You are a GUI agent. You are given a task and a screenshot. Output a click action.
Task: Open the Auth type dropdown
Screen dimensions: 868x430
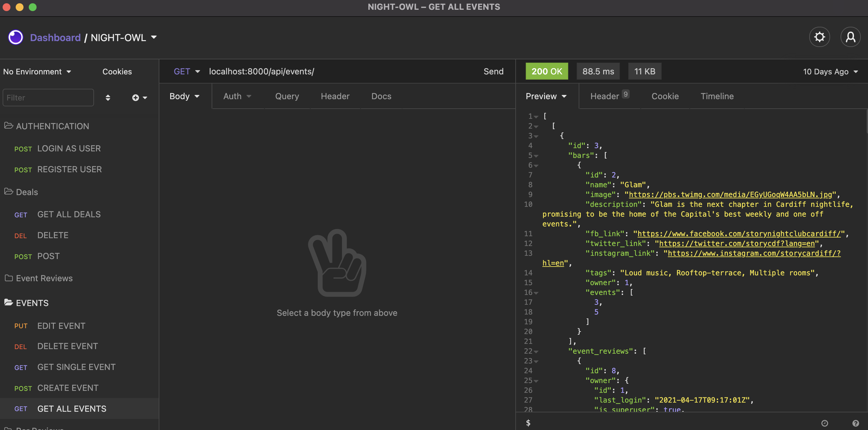237,96
